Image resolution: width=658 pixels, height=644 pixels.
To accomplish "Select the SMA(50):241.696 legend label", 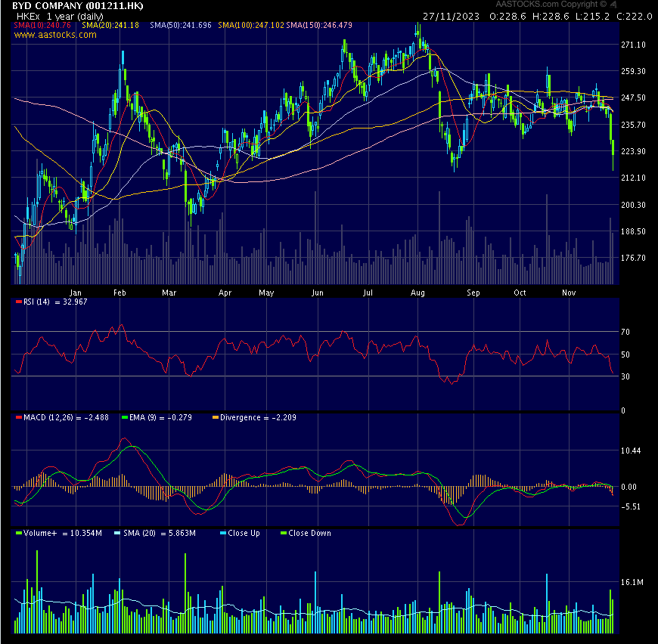I will [x=181, y=25].
